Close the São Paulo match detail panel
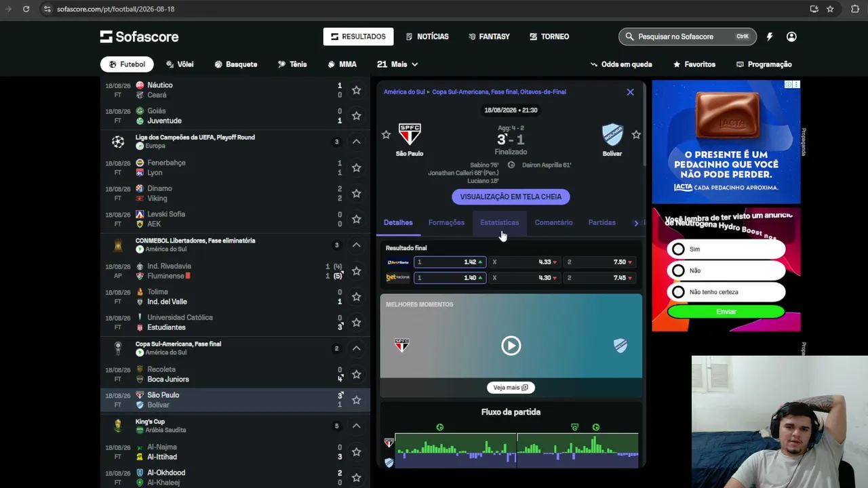The image size is (868, 488). [630, 92]
